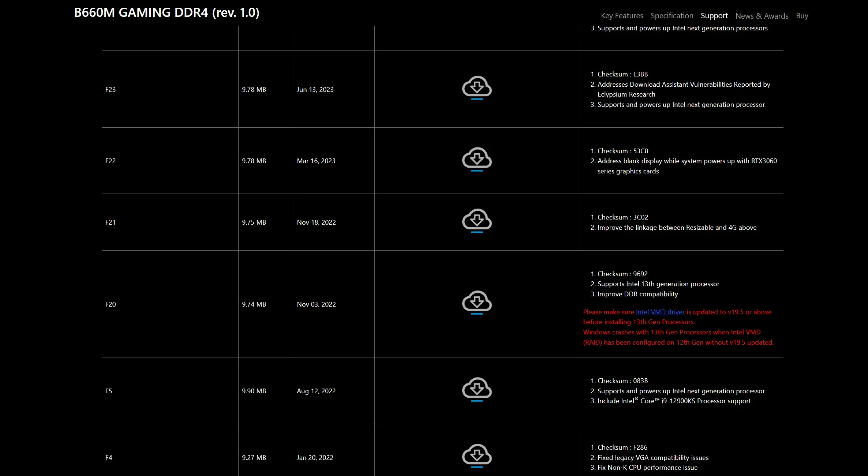This screenshot has height=476, width=868.
Task: Click the Fixed legacy VGA compatibility issues note
Action: 653,458
